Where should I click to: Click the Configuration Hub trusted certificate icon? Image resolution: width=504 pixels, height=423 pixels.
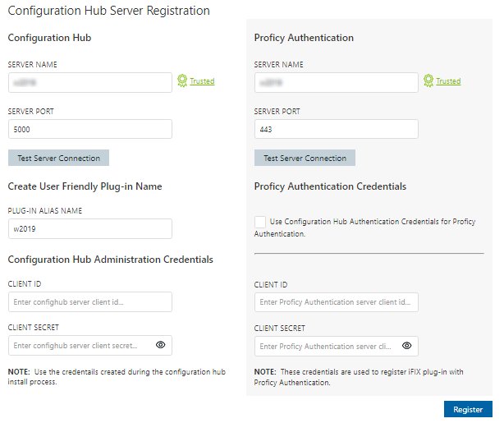click(x=182, y=80)
